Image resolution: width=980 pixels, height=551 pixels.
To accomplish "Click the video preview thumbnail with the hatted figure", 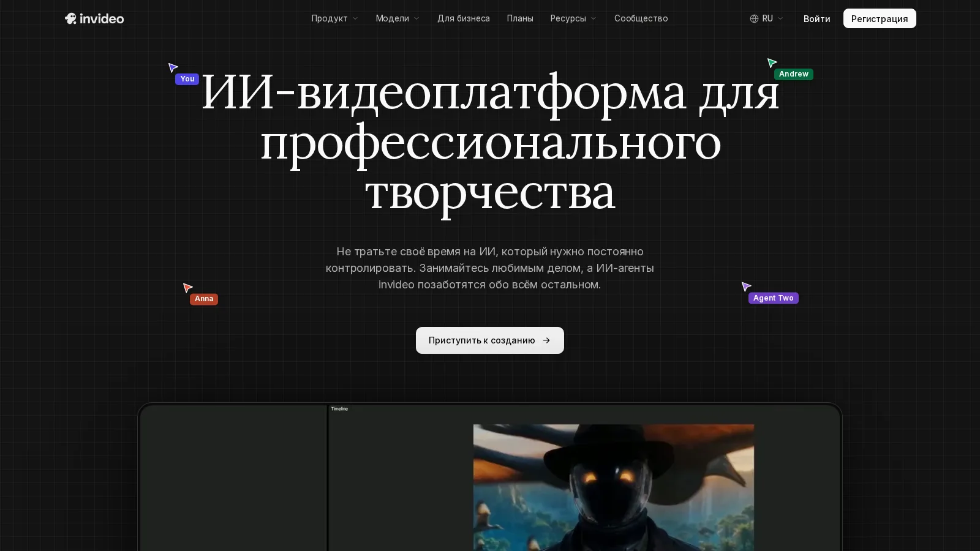I will click(614, 487).
